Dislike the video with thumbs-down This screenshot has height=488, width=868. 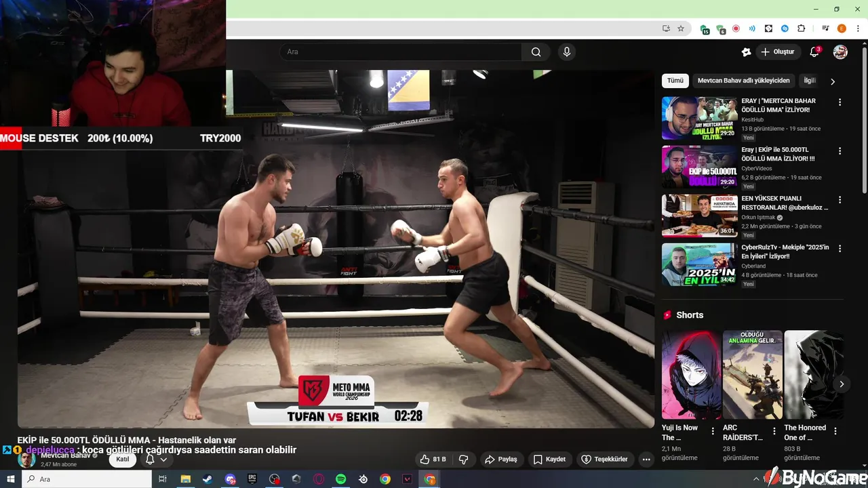pyautogui.click(x=464, y=460)
